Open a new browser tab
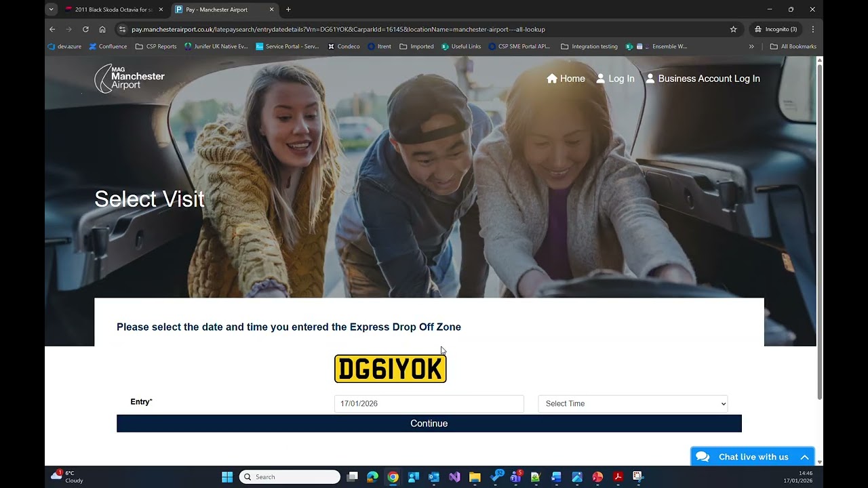Viewport: 868px width, 488px height. (288, 9)
